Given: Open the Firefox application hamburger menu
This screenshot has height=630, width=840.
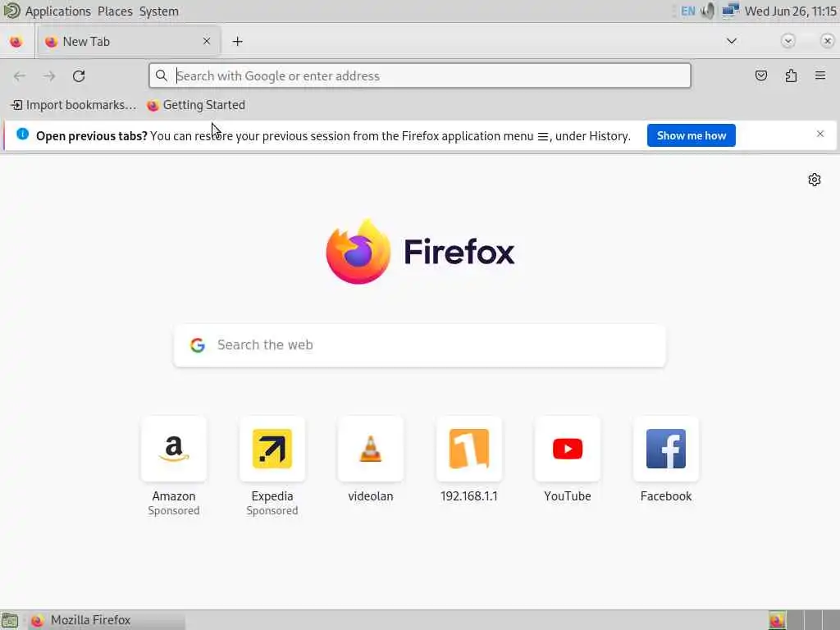Looking at the screenshot, I should [x=820, y=75].
